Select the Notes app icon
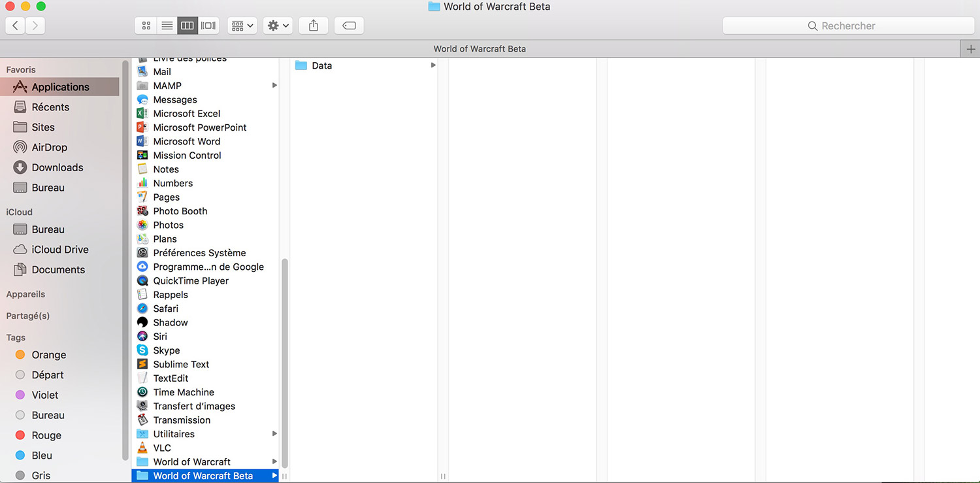This screenshot has height=483, width=980. (x=142, y=169)
